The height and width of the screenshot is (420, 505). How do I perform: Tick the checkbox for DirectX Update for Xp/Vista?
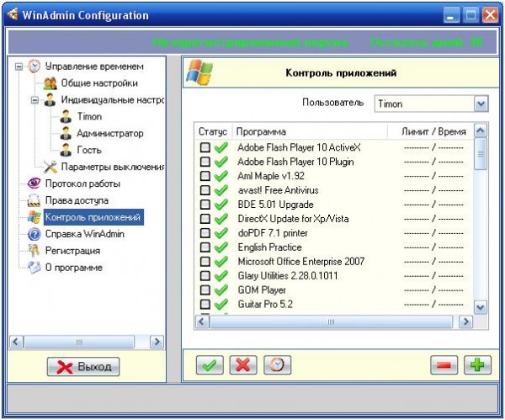coord(205,219)
